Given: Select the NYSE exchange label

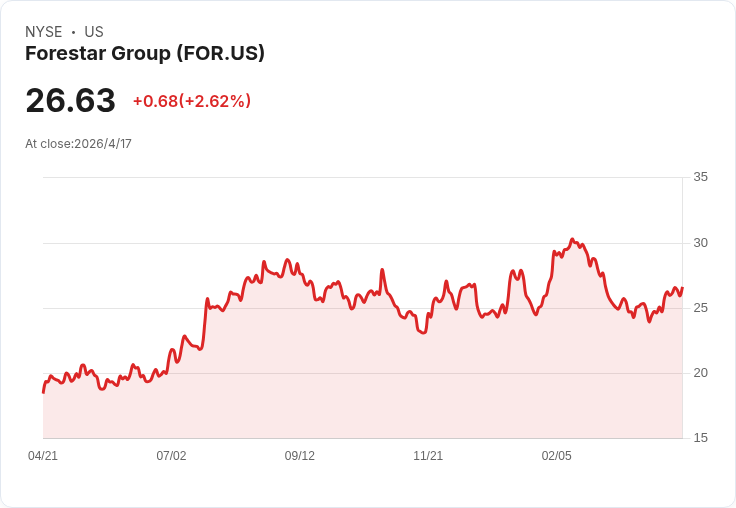Looking at the screenshot, I should (x=43, y=32).
